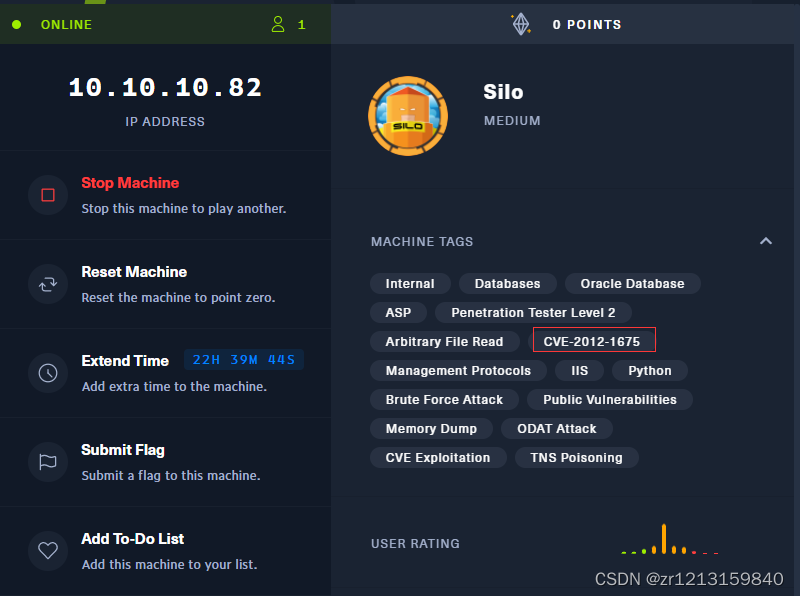This screenshot has width=800, height=596.
Task: Click the user rating bar chart
Action: coord(670,539)
